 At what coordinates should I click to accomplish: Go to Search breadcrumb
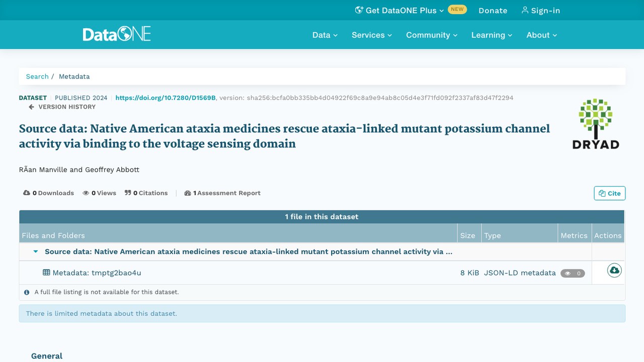pos(37,76)
